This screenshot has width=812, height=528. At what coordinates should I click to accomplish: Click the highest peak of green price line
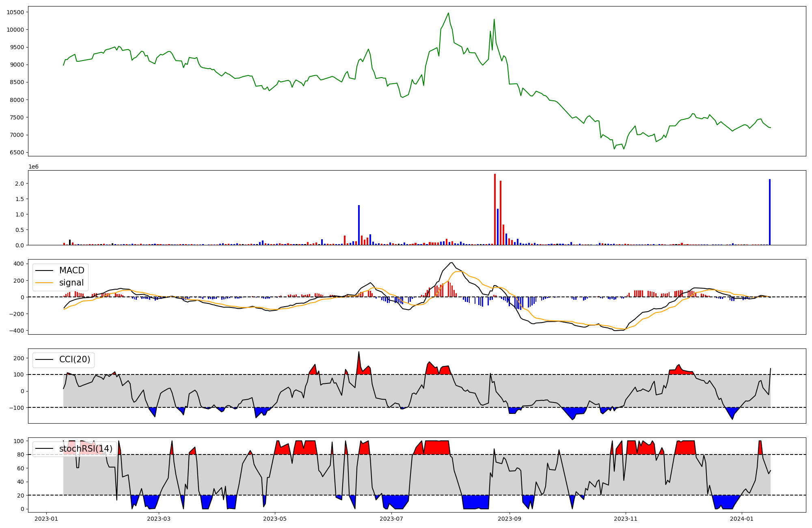(448, 13)
